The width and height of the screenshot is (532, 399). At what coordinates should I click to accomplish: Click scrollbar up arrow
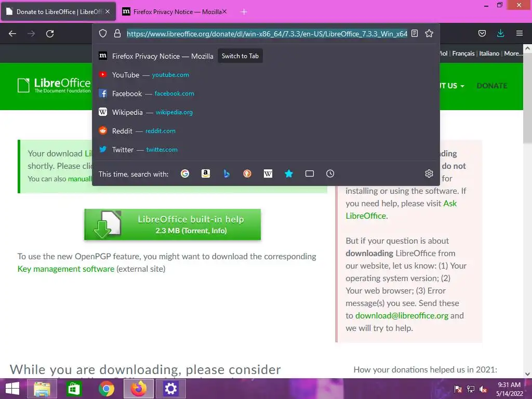pyautogui.click(x=527, y=48)
